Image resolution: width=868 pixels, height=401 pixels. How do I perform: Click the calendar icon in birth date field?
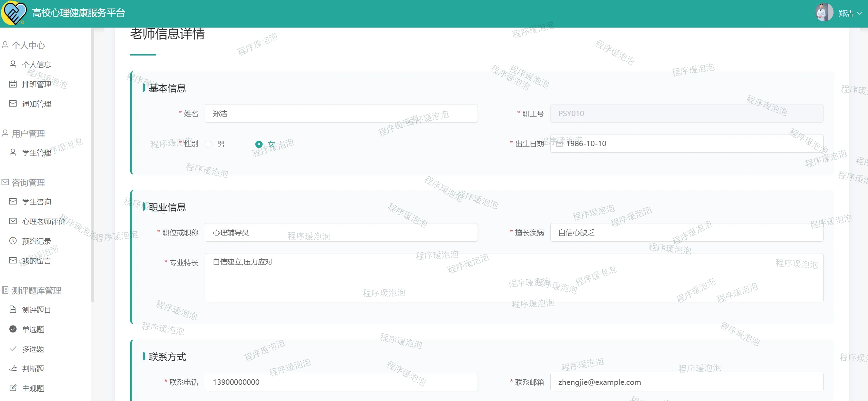(560, 143)
